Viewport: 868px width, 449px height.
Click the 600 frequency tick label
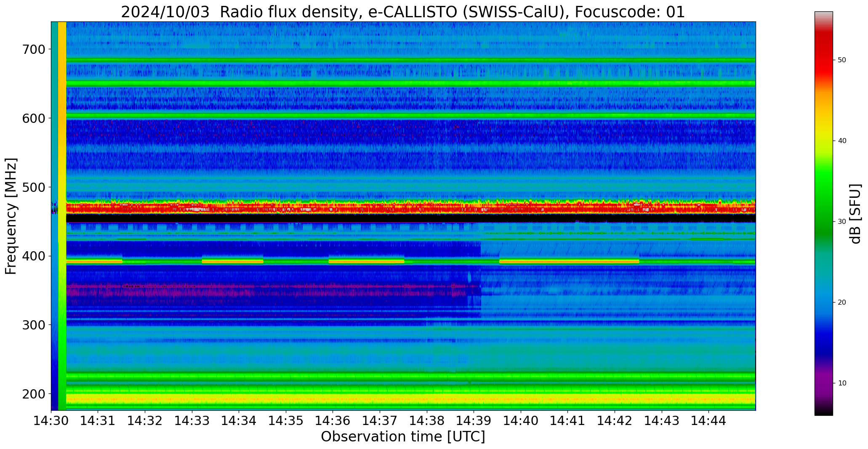tap(33, 118)
